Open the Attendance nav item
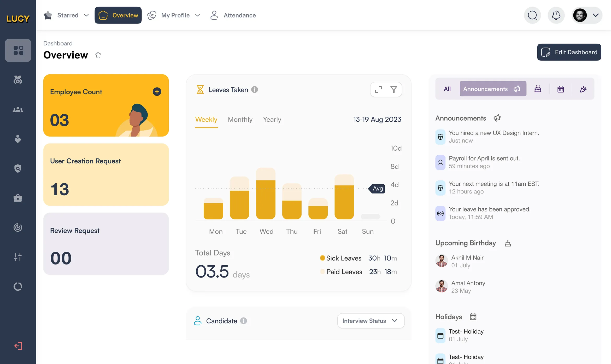Screen dimensions: 611x364 point(233,15)
